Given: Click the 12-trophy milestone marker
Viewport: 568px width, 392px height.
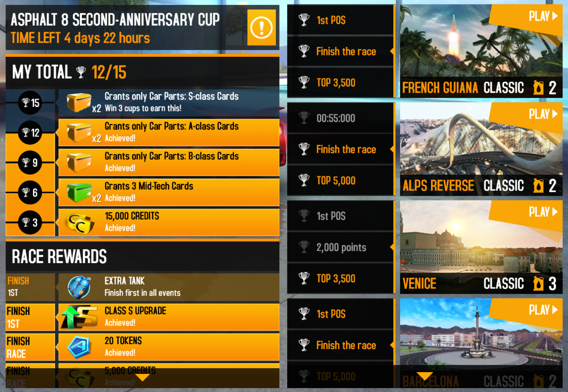Looking at the screenshot, I should click(x=30, y=133).
